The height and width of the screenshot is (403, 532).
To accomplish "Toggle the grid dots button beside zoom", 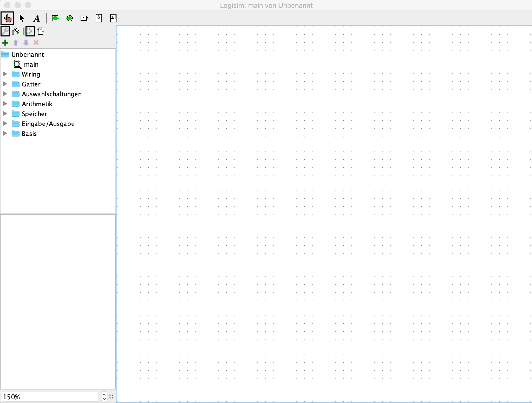I will coord(112,397).
